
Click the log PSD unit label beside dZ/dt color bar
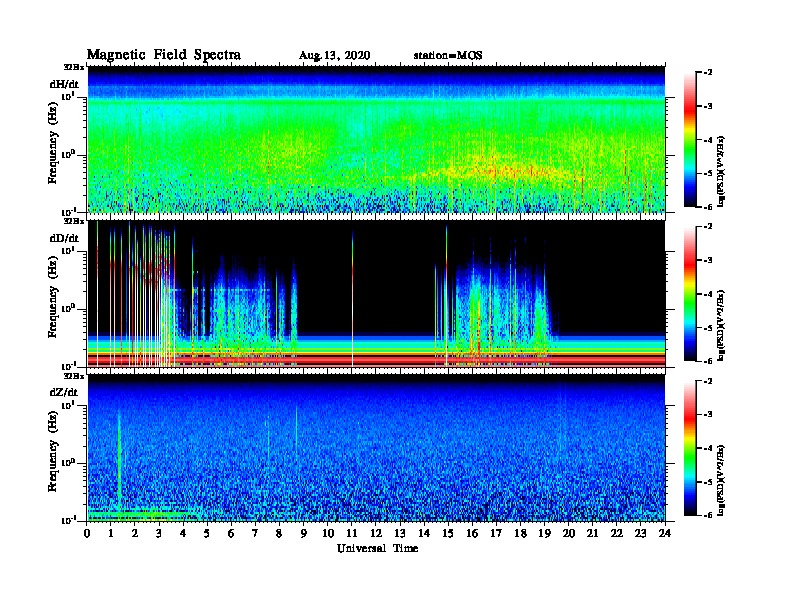tap(721, 480)
